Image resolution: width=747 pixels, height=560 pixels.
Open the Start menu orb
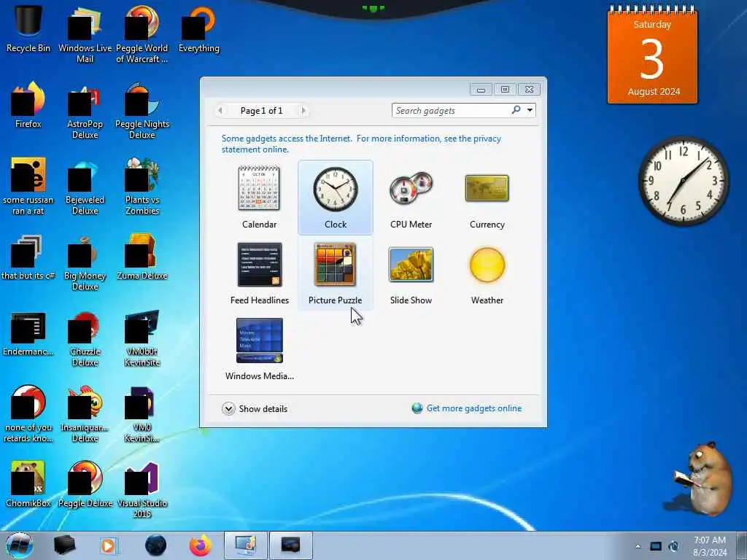click(19, 545)
